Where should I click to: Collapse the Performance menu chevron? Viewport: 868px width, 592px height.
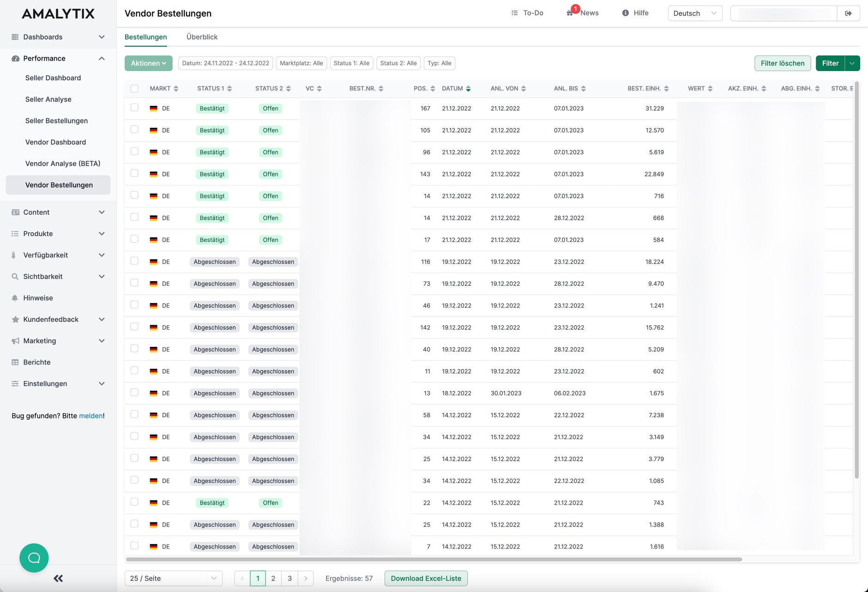(x=102, y=58)
